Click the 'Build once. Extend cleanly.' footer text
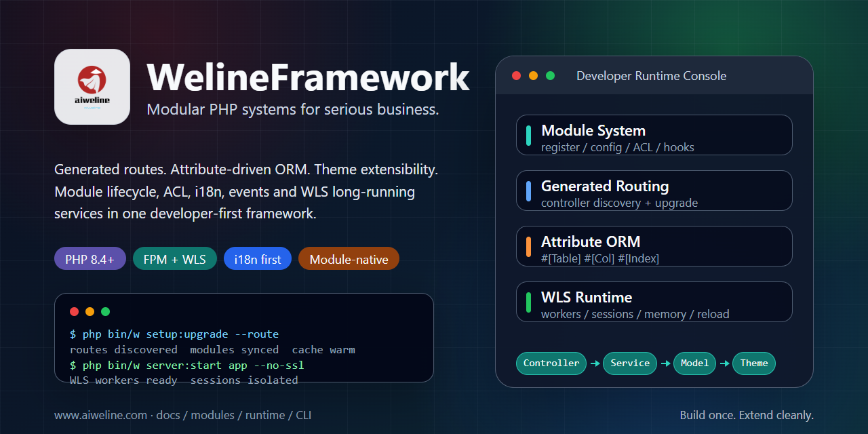Screen dimensions: 868x434 pos(747,415)
